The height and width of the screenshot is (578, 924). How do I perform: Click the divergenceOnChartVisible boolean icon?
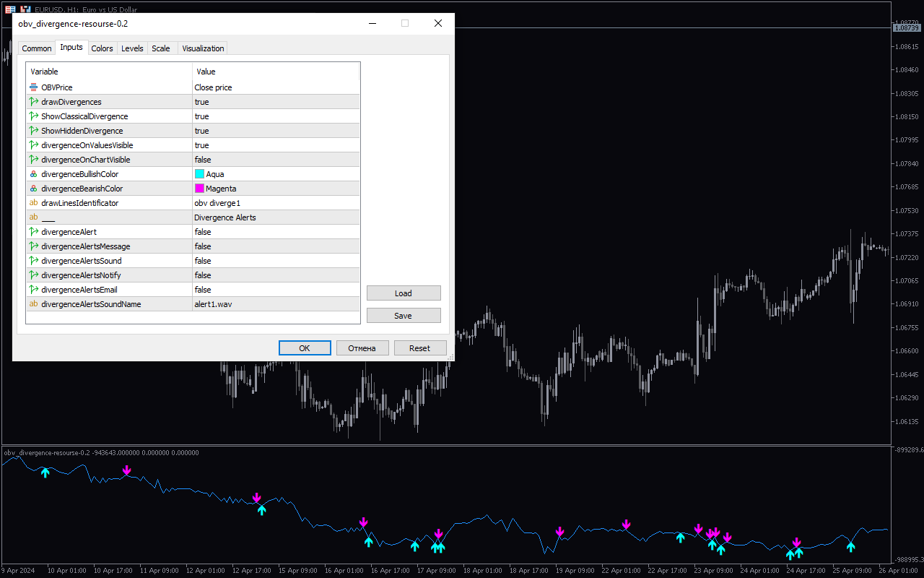point(33,160)
